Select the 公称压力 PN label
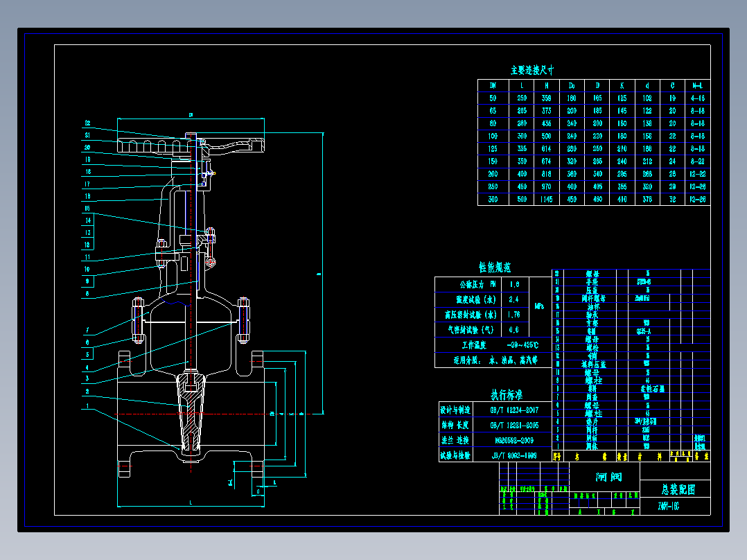The width and height of the screenshot is (747, 560). coord(477,285)
